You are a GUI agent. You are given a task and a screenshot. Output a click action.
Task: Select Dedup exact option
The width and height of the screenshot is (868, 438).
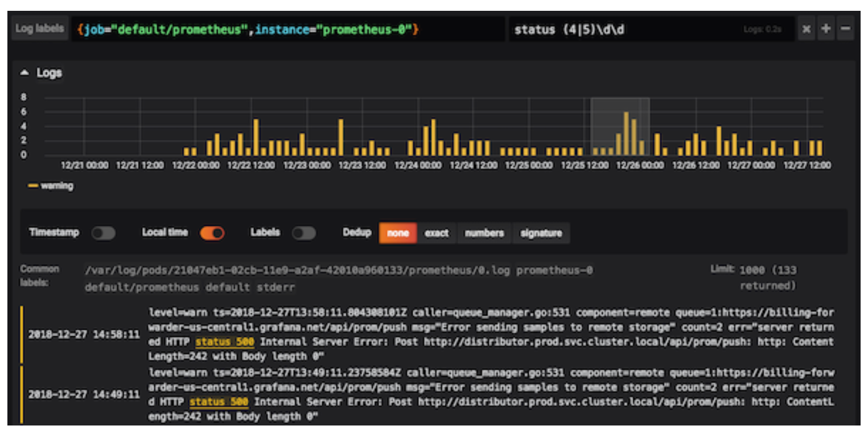(437, 233)
